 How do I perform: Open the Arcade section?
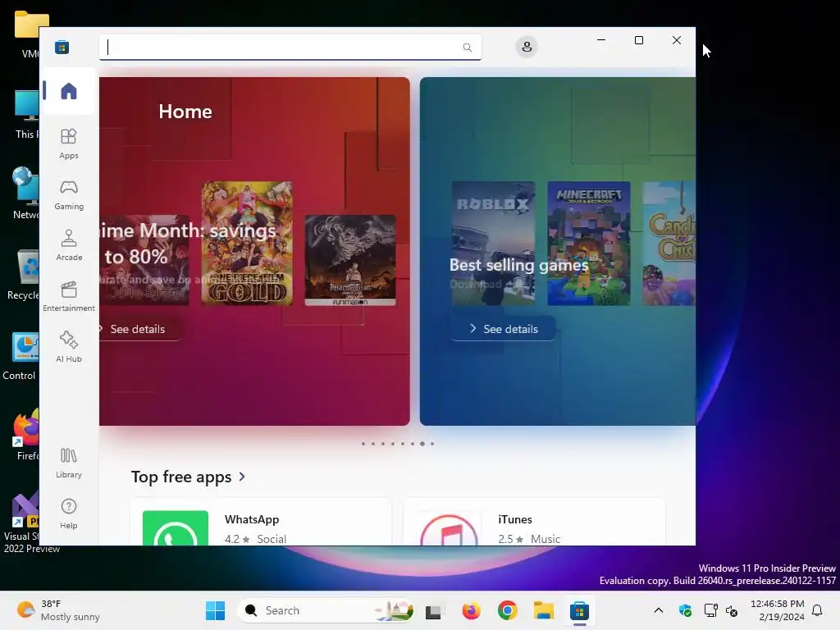click(69, 245)
